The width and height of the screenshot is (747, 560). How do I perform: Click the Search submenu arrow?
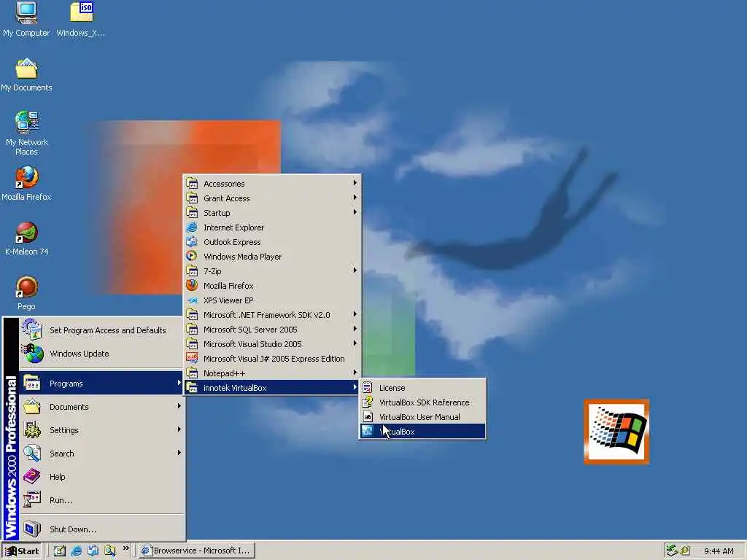click(x=179, y=453)
